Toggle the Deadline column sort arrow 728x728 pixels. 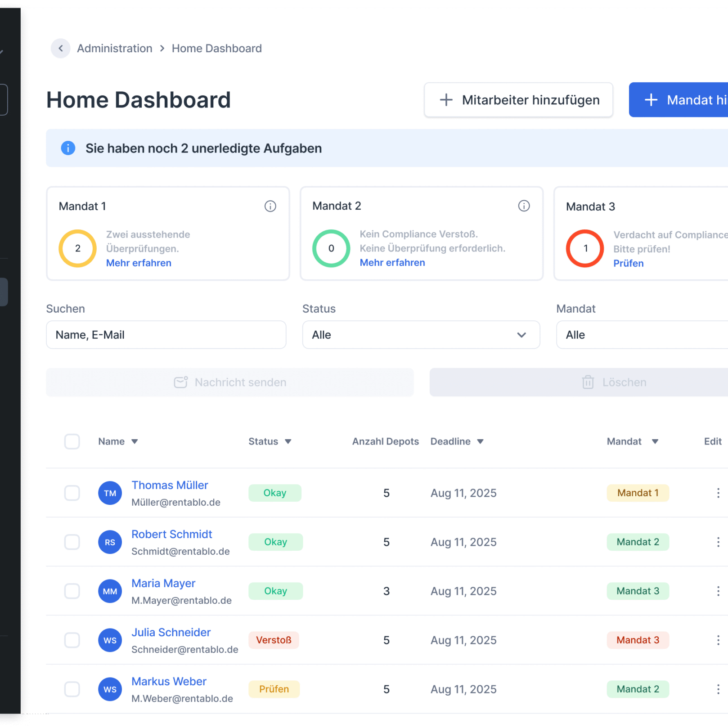coord(481,441)
